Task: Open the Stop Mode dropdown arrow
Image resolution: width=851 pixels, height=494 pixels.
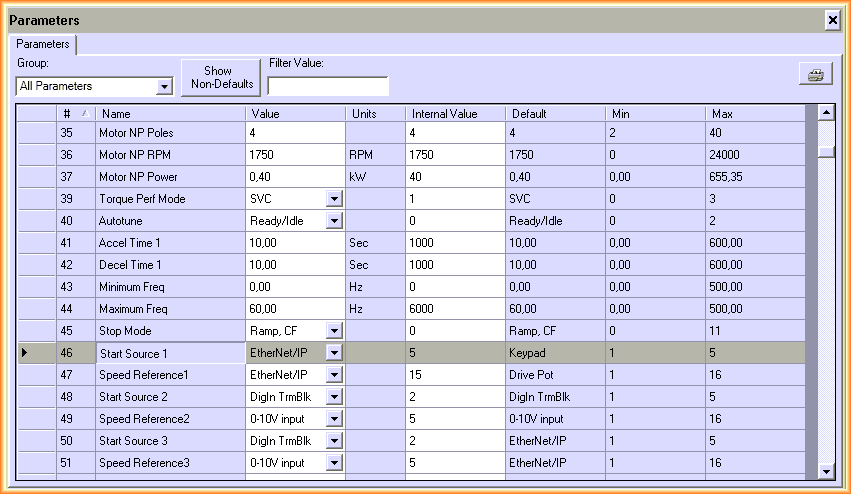Action: click(334, 330)
